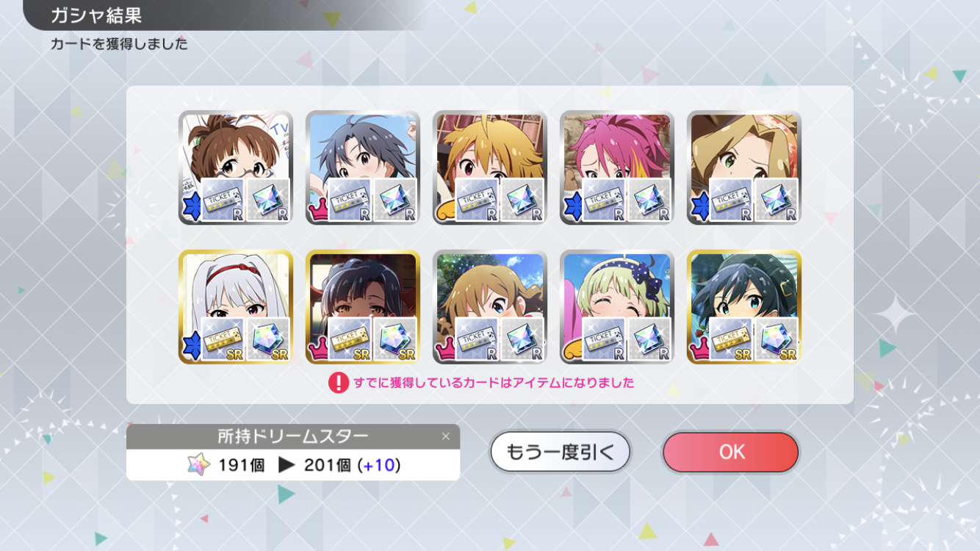Click the red exclamation warning icon

tap(338, 383)
